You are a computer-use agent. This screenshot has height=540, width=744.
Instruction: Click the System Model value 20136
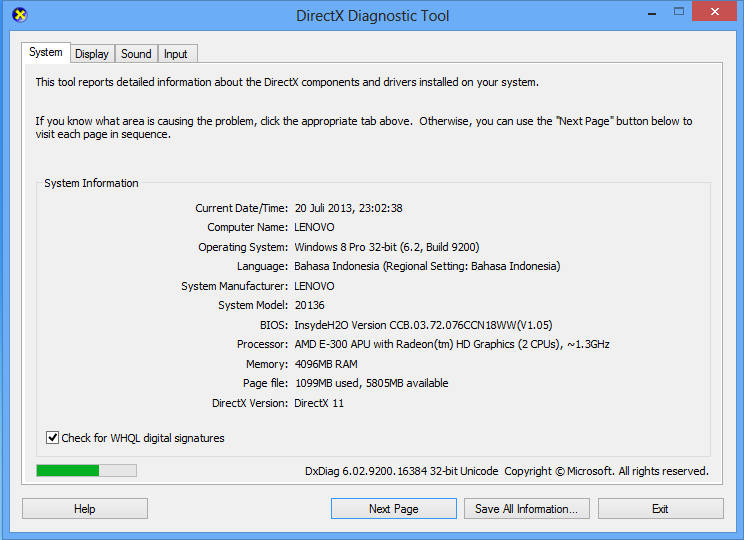pos(309,305)
